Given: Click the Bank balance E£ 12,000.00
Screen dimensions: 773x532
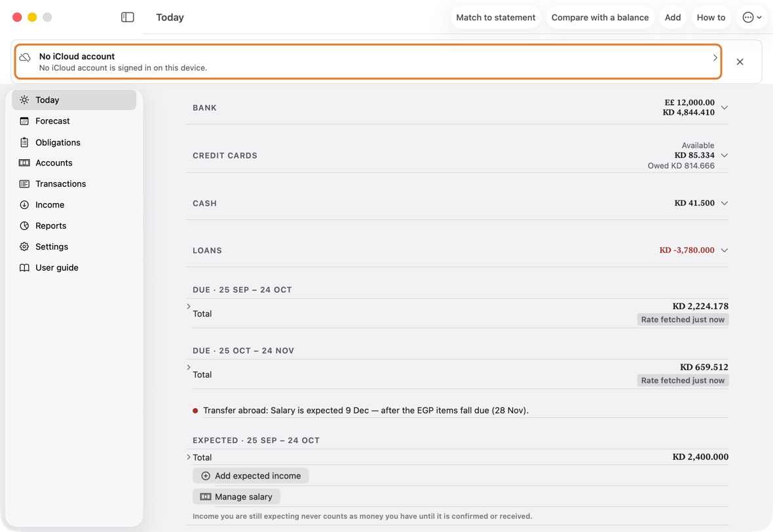Looking at the screenshot, I should [689, 103].
